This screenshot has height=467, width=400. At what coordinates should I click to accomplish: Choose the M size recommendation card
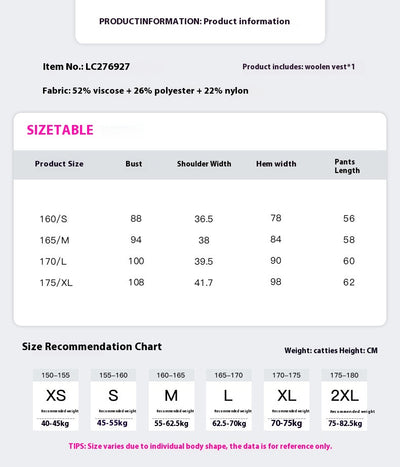click(x=171, y=400)
